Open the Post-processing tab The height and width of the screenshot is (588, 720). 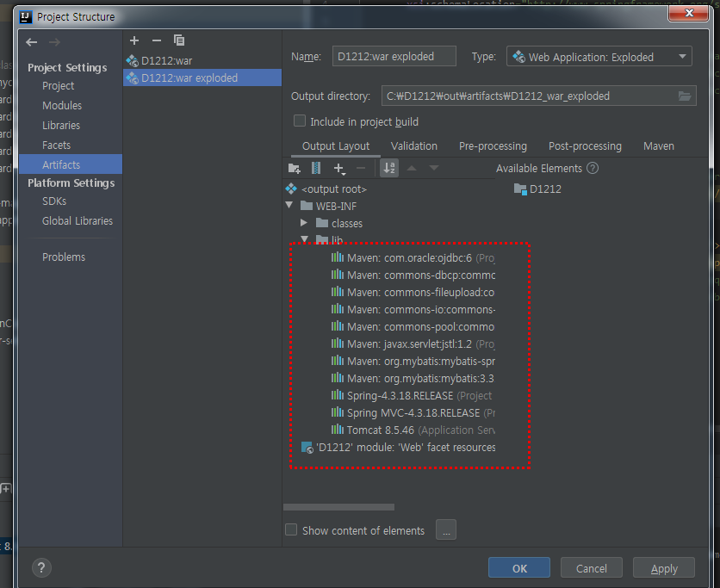(585, 146)
